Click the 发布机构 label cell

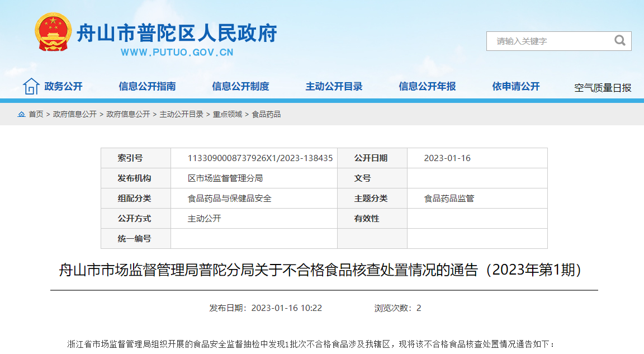(136, 178)
